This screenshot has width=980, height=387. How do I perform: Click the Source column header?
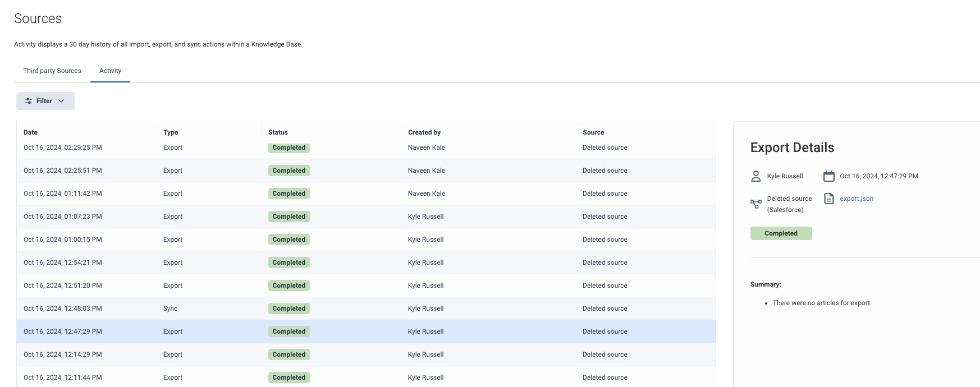pyautogui.click(x=593, y=132)
